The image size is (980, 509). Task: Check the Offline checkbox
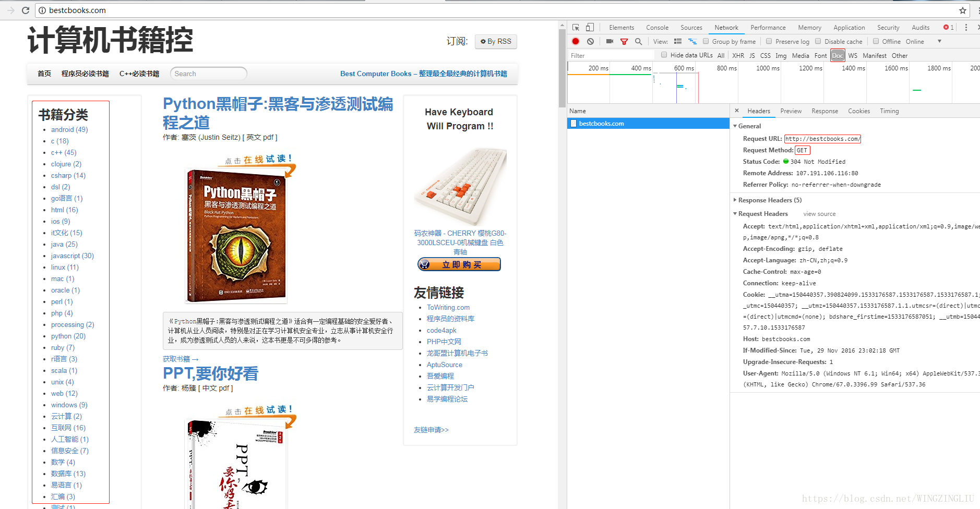pyautogui.click(x=876, y=41)
